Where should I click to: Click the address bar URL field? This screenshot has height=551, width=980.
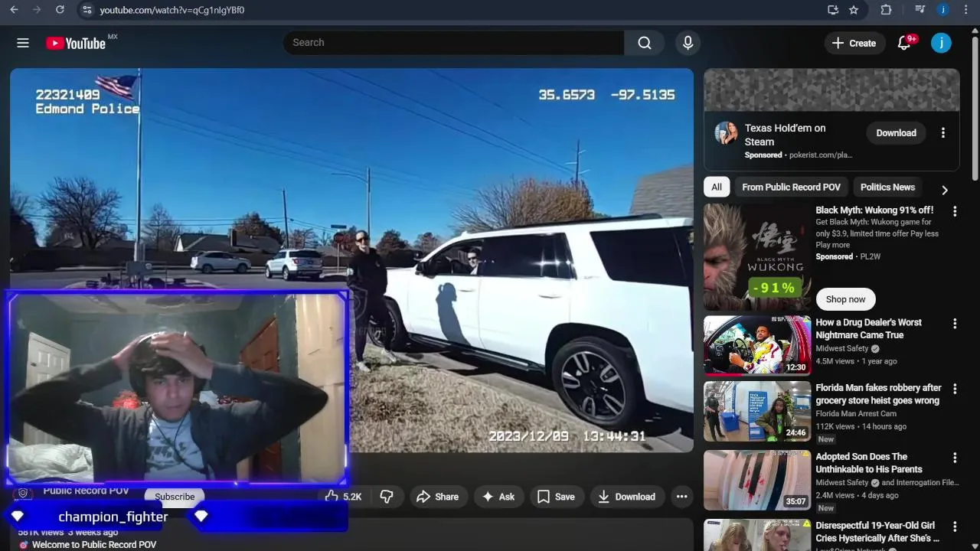coord(452,10)
